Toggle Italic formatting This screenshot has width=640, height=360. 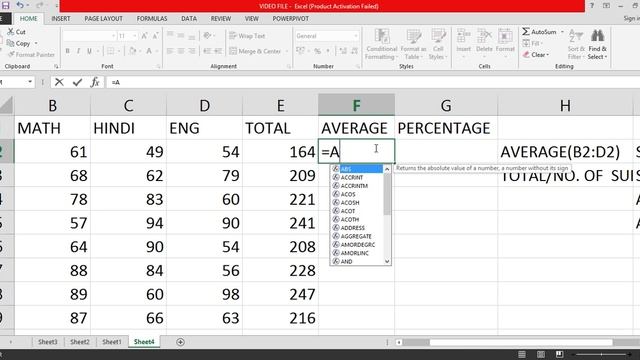[x=78, y=51]
